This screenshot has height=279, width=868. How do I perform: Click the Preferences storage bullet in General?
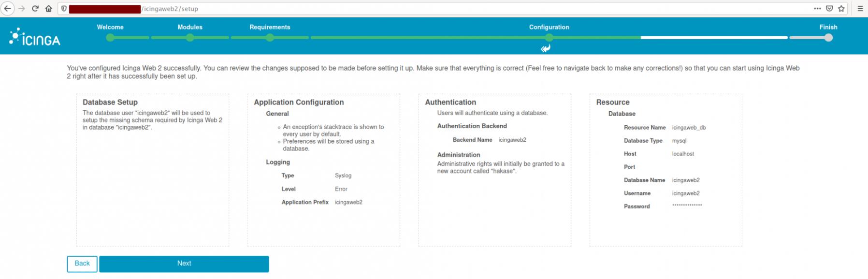coord(329,145)
